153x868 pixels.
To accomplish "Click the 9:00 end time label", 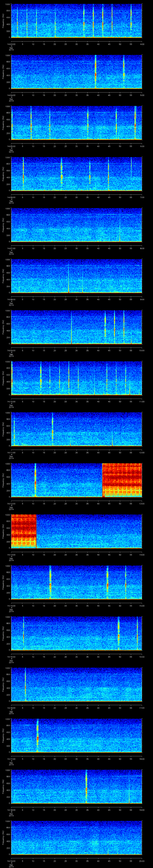I will pyautogui.click(x=142, y=299).
